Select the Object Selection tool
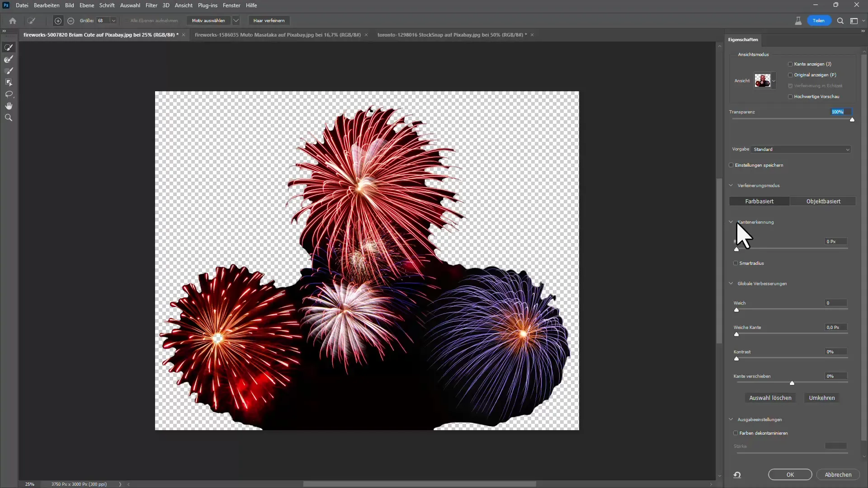 pyautogui.click(x=9, y=82)
